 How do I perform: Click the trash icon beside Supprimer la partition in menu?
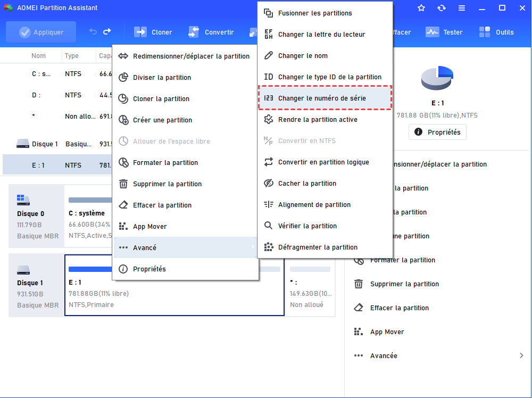[123, 184]
